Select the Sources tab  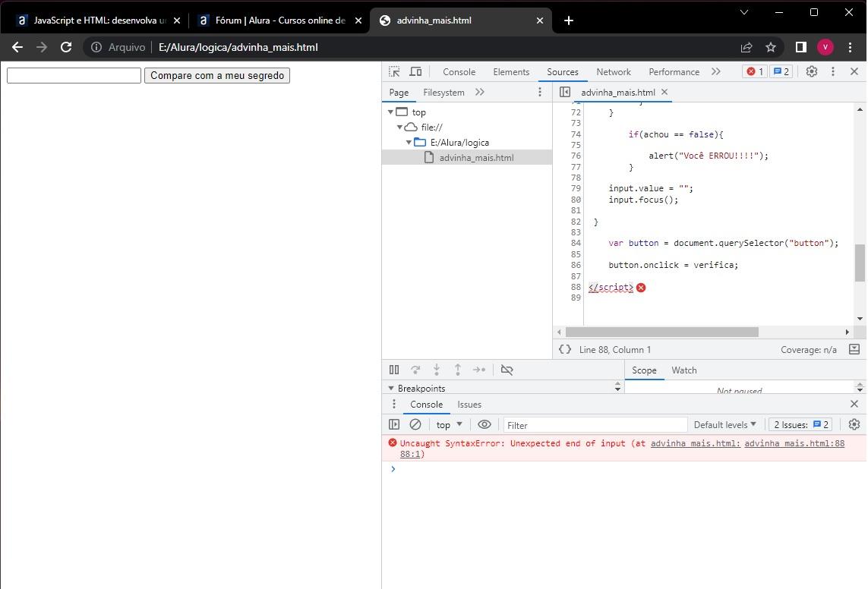tap(563, 72)
